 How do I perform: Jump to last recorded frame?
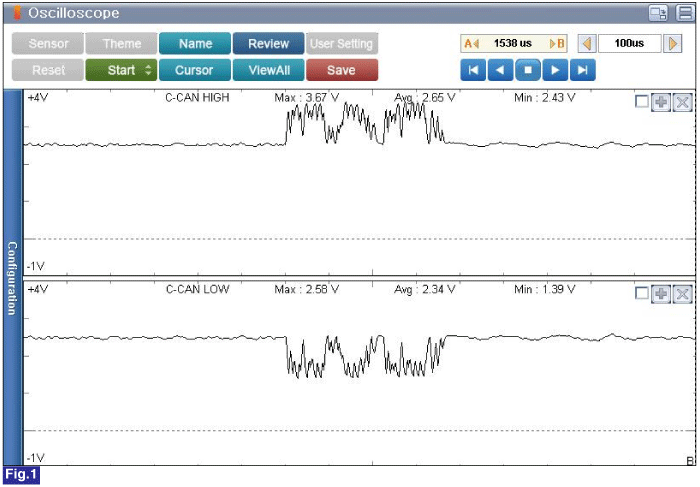583,70
